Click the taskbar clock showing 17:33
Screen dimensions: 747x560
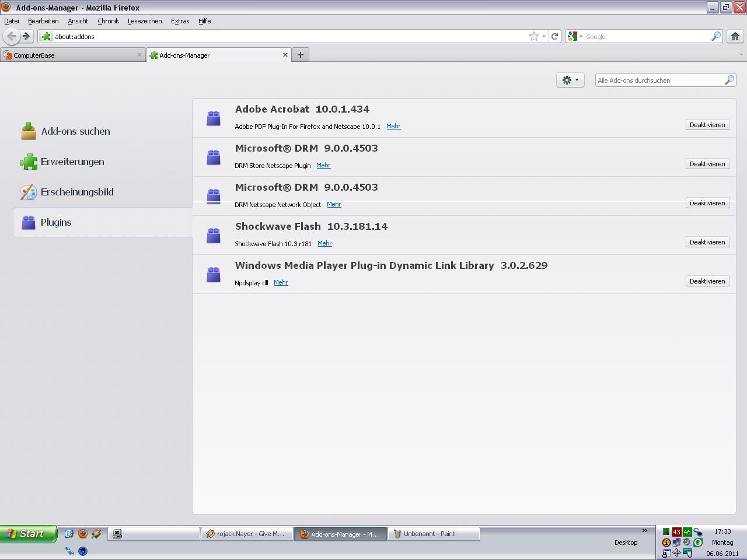(722, 531)
